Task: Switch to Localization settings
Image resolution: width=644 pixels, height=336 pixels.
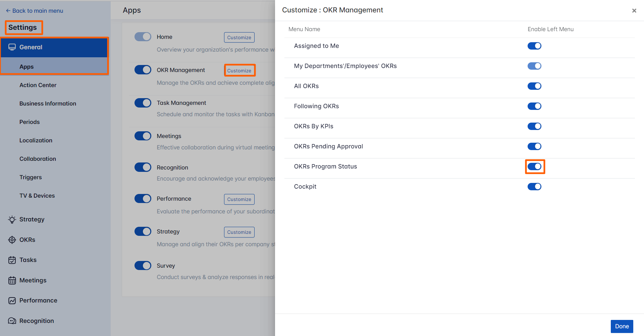Action: (x=36, y=140)
